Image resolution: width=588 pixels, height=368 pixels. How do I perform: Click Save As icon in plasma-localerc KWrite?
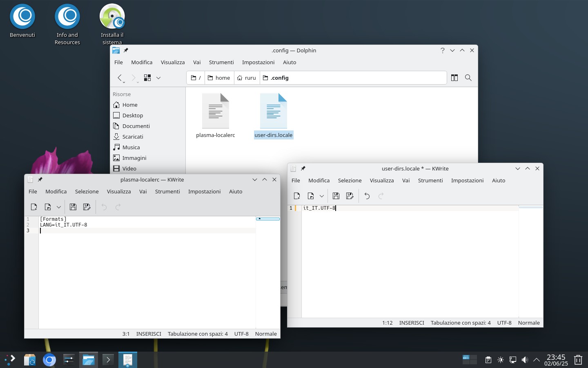point(87,207)
